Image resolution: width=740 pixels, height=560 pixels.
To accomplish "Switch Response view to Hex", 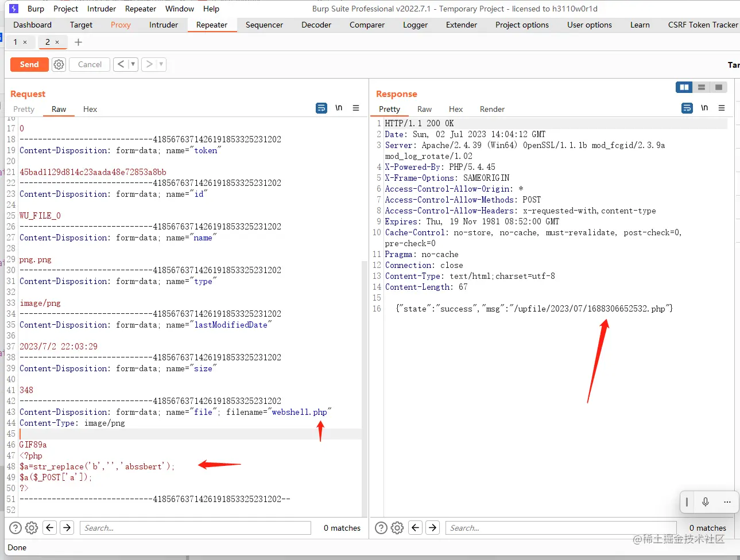I will coord(456,109).
